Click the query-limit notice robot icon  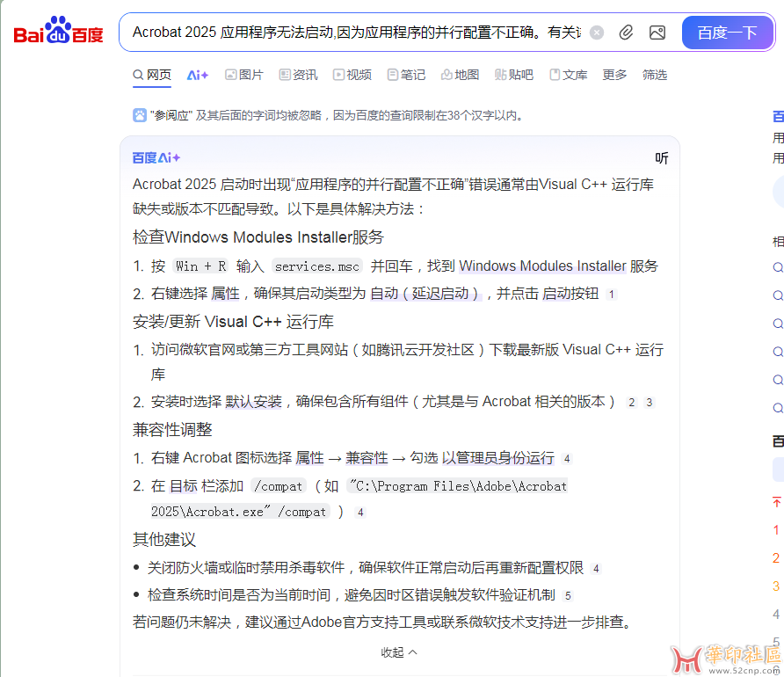[140, 115]
